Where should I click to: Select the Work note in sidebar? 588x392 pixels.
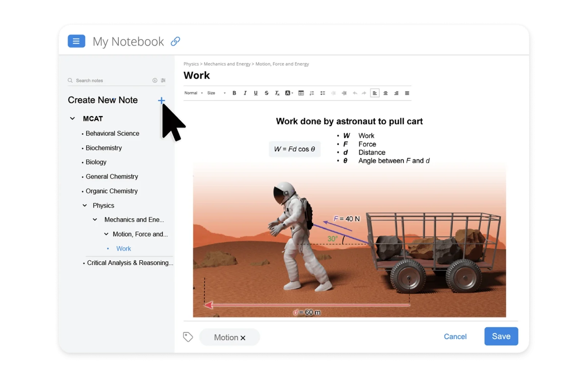pos(124,248)
